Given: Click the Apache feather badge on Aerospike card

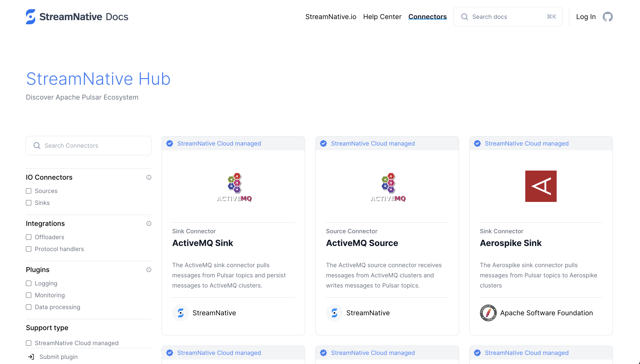Looking at the screenshot, I should point(488,313).
